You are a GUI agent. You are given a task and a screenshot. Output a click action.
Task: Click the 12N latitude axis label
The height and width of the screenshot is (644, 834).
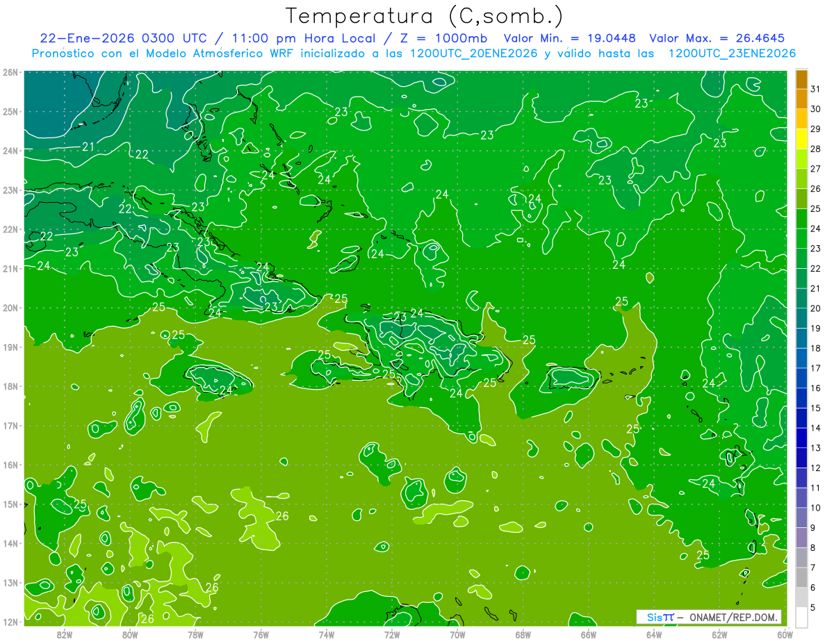tap(10, 622)
